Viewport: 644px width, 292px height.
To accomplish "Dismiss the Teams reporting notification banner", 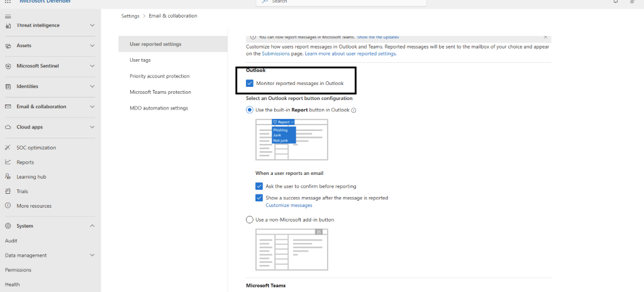I will click(x=545, y=37).
